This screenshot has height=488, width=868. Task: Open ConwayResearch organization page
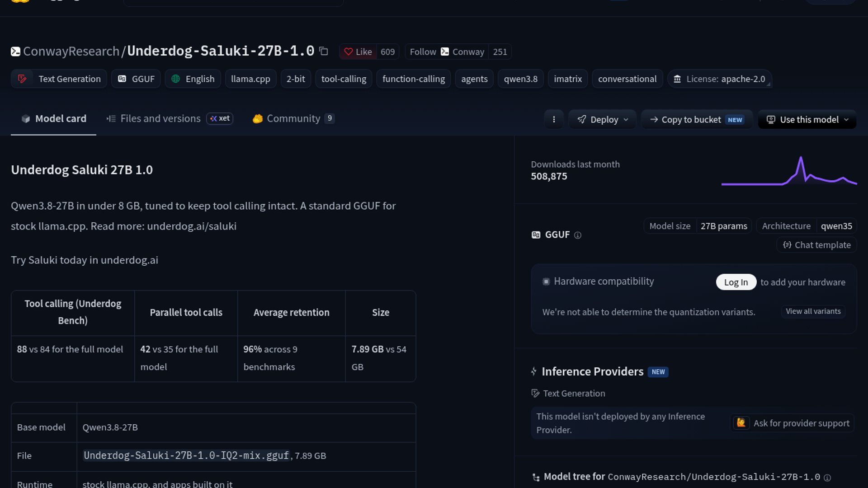(x=71, y=51)
